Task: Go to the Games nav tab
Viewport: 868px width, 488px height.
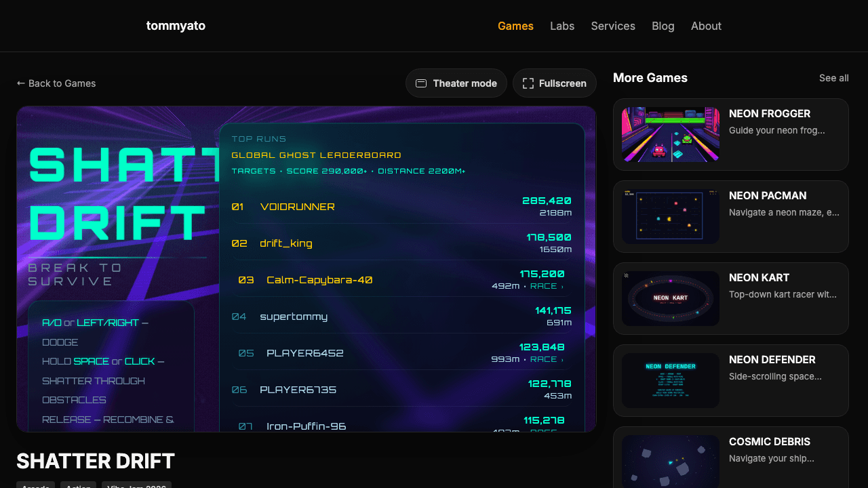Action: click(x=515, y=26)
